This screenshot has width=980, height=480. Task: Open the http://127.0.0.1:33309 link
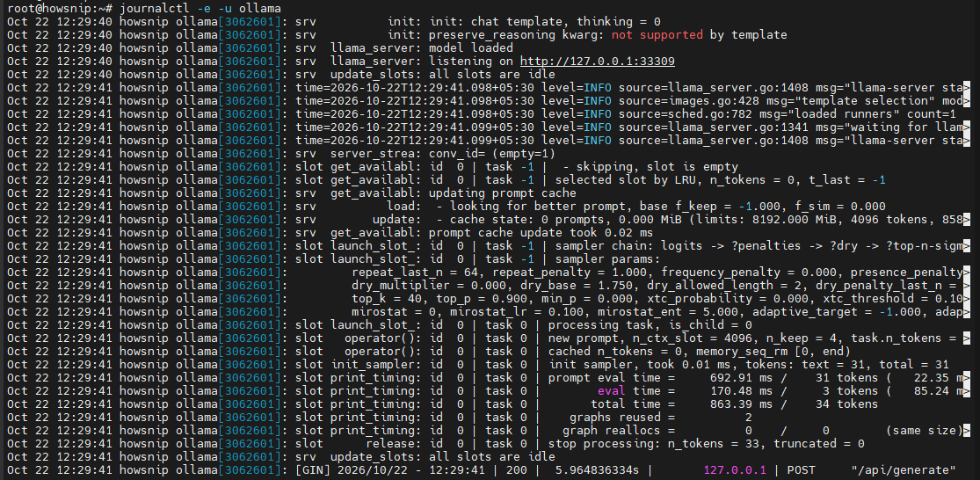point(597,62)
